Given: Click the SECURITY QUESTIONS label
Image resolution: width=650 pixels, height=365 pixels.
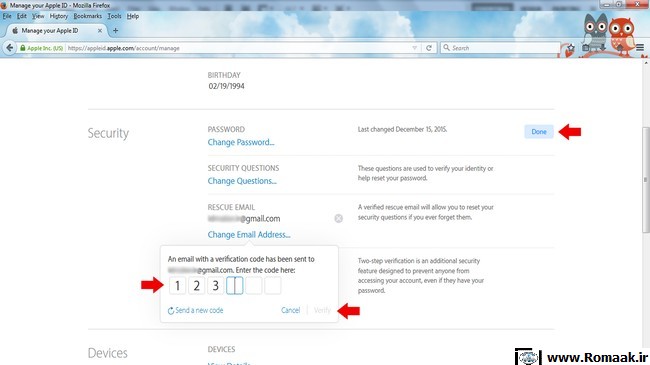Looking at the screenshot, I should 243,168.
